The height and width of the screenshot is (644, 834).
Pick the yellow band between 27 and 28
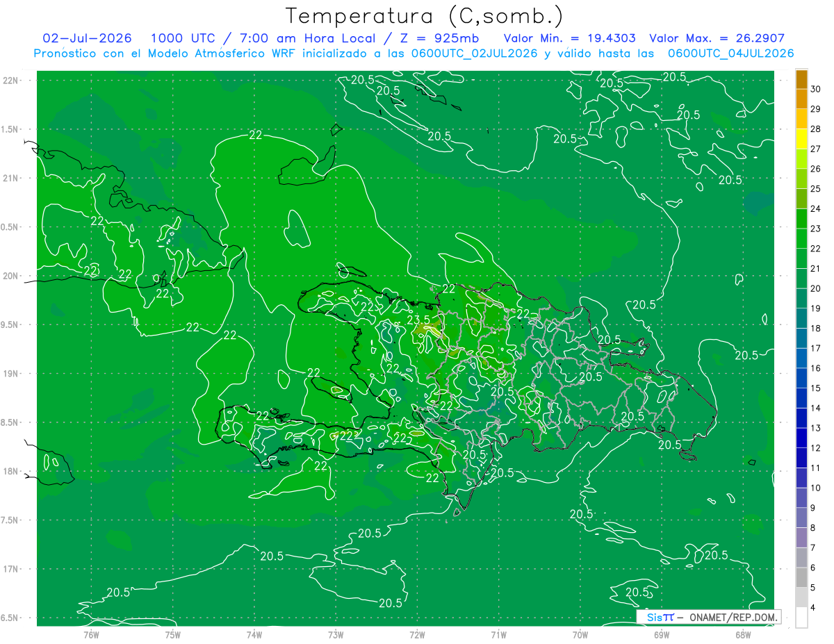pos(801,139)
